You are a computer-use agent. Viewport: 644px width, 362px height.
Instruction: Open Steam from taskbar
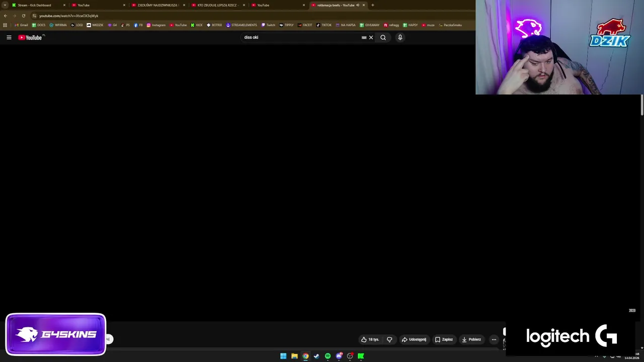point(316,356)
